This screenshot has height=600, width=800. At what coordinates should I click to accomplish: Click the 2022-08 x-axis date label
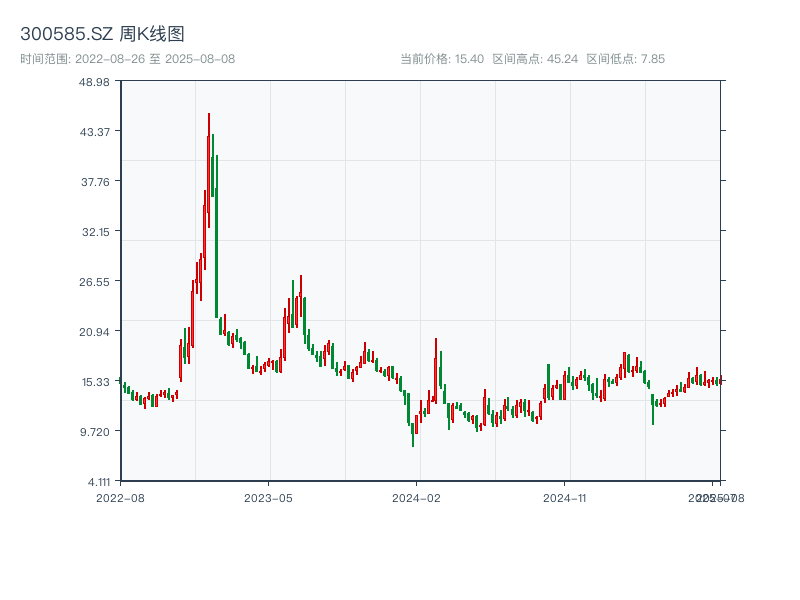coord(120,497)
